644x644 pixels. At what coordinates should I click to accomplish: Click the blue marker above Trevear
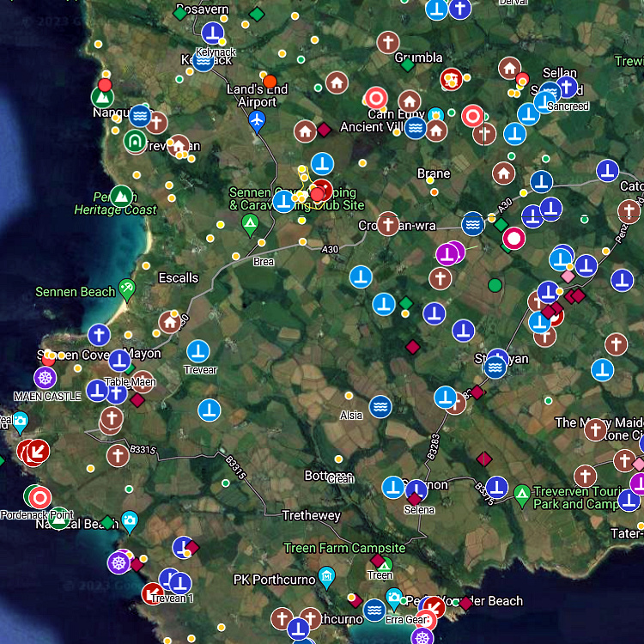(x=199, y=351)
